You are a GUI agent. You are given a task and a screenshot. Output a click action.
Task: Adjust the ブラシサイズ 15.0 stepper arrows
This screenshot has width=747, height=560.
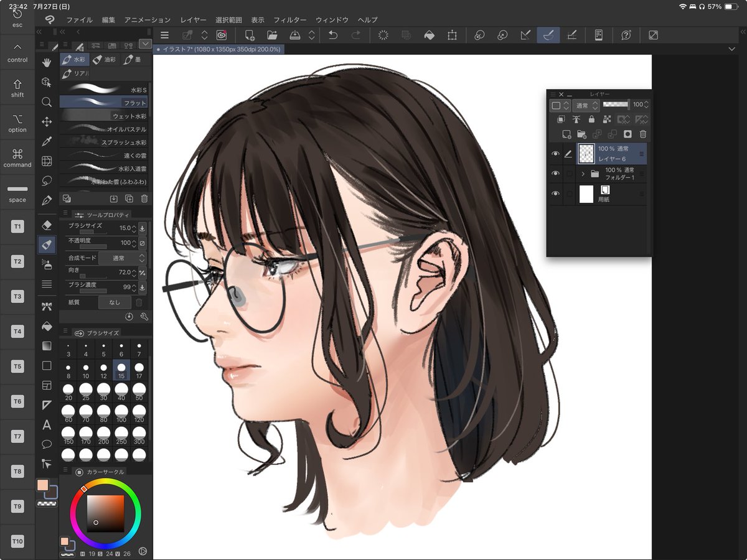[134, 228]
